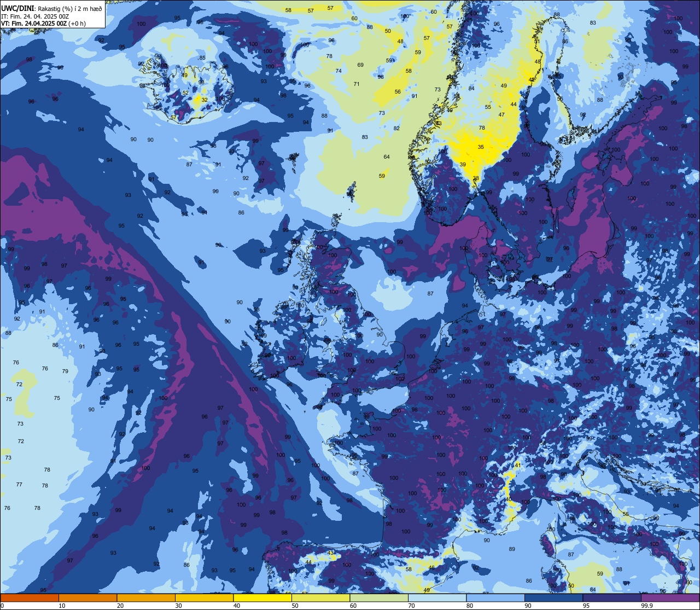Select the 60–70 pale green legend swatch

coord(379,597)
